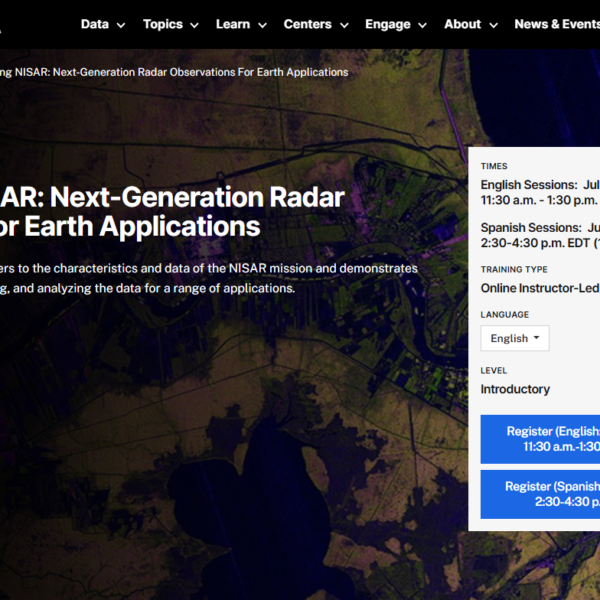The image size is (600, 600).
Task: Click the NISAR breadcrumb title text
Action: point(174,72)
